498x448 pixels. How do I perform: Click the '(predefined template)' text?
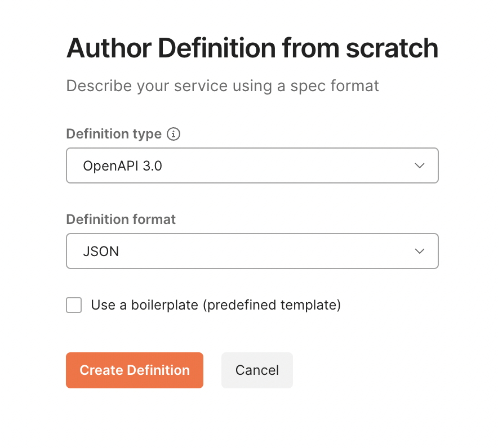point(272,305)
